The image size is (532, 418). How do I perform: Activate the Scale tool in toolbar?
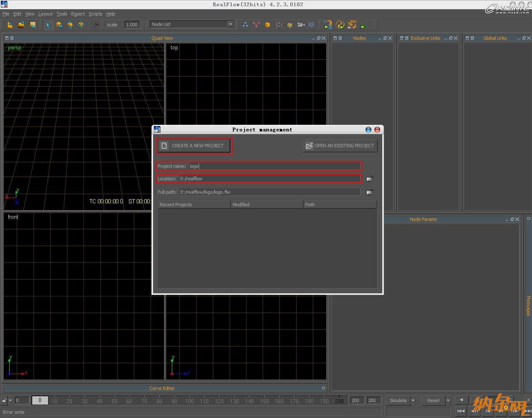click(x=81, y=25)
